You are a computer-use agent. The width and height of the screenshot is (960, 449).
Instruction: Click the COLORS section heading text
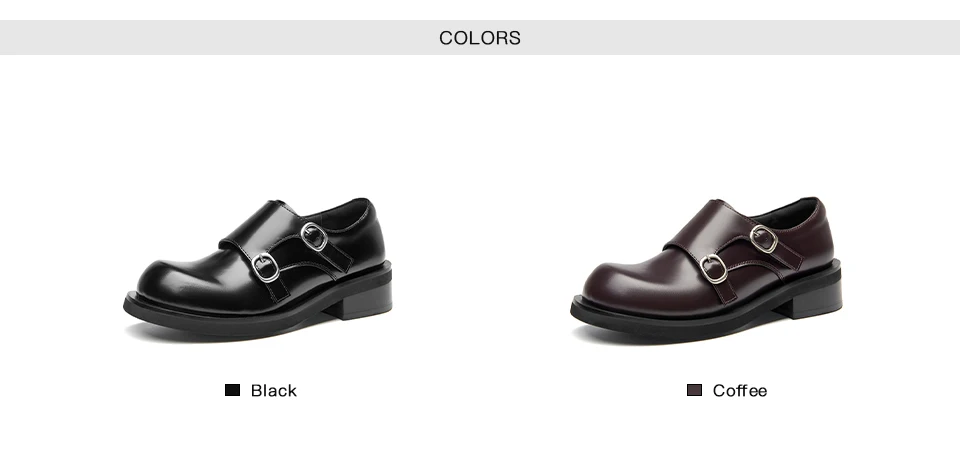(480, 38)
